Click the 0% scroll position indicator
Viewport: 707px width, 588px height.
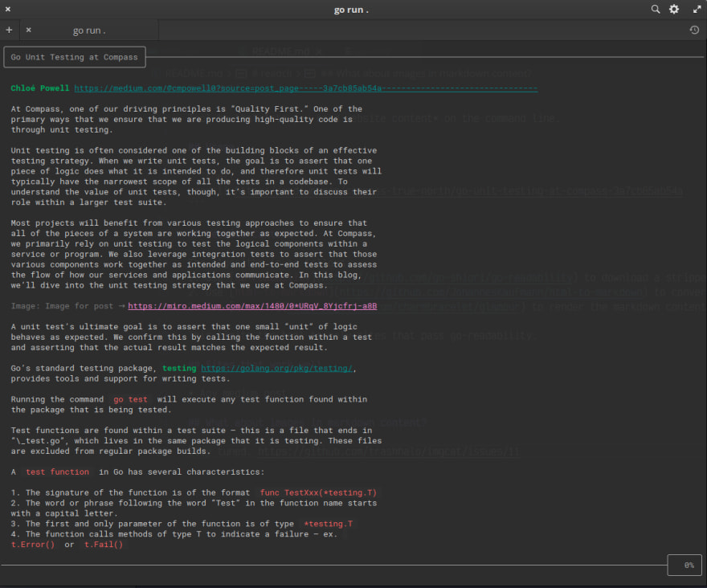tap(685, 565)
